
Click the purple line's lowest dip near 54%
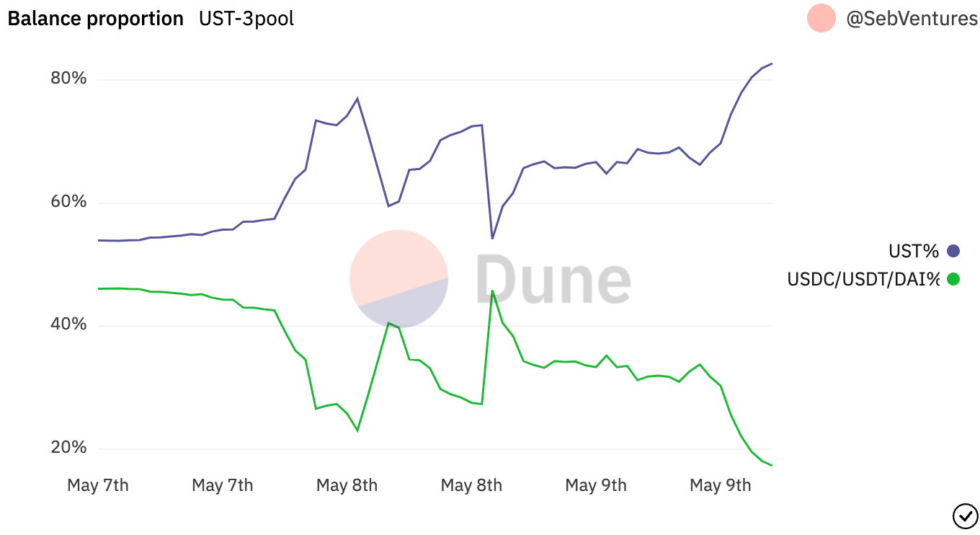tap(492, 238)
